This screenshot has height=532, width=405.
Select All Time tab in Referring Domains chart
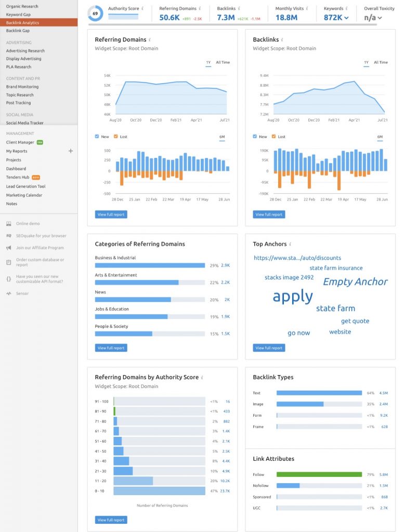coord(223,62)
